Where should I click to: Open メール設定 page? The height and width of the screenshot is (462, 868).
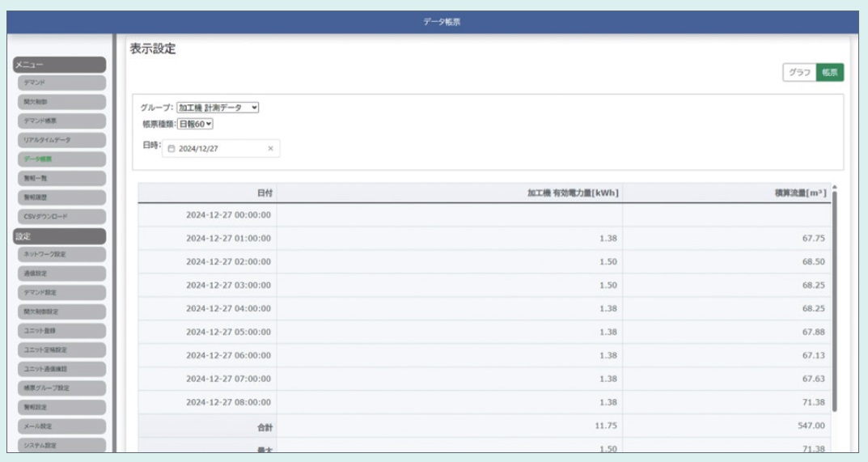pos(61,426)
